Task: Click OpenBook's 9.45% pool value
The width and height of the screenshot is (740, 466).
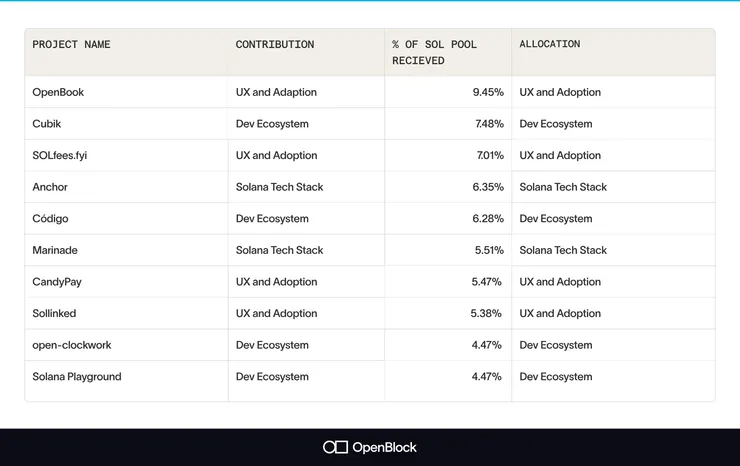Action: tap(488, 92)
